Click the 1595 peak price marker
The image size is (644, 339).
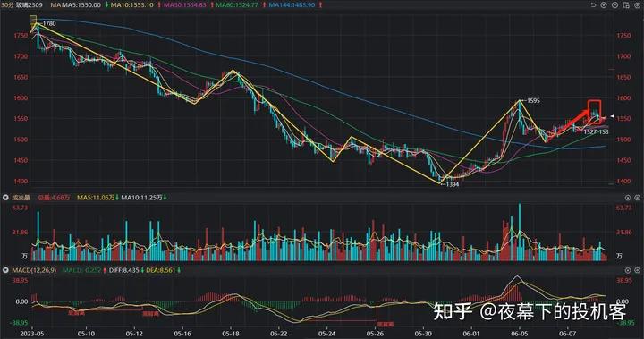533,100
